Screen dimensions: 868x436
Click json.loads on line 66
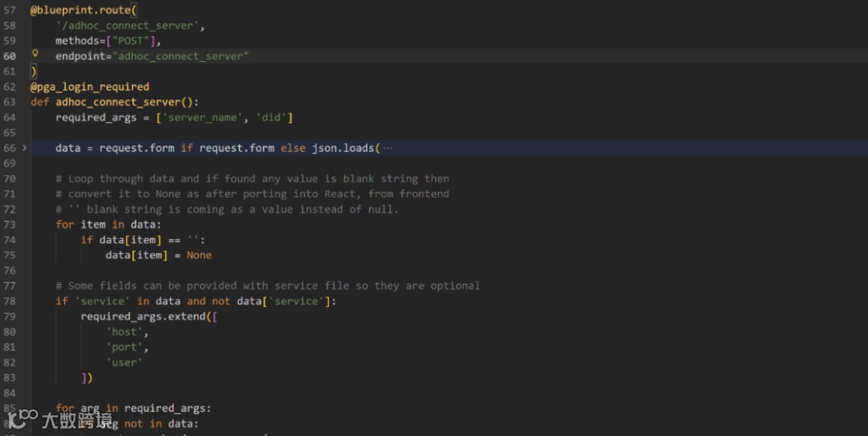[x=343, y=148]
